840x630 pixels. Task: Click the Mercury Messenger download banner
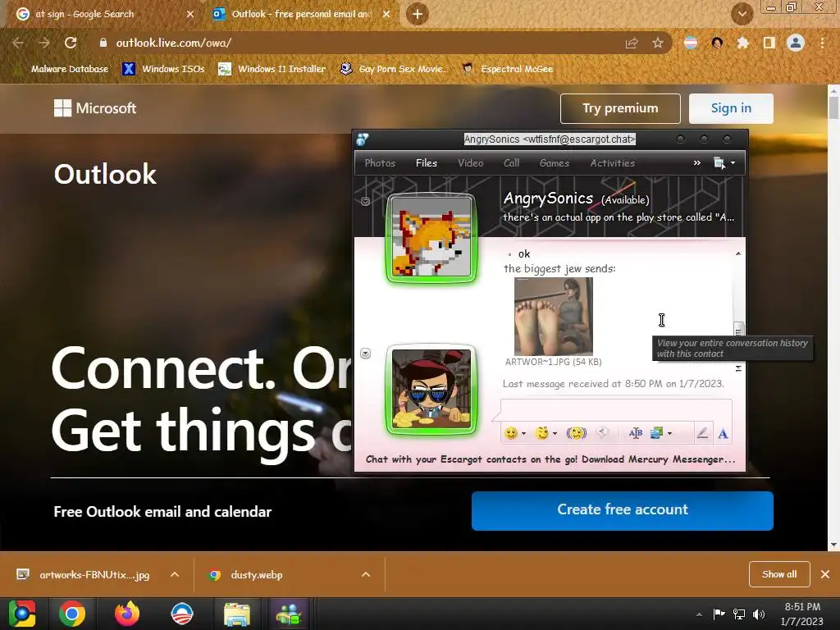tap(550, 459)
